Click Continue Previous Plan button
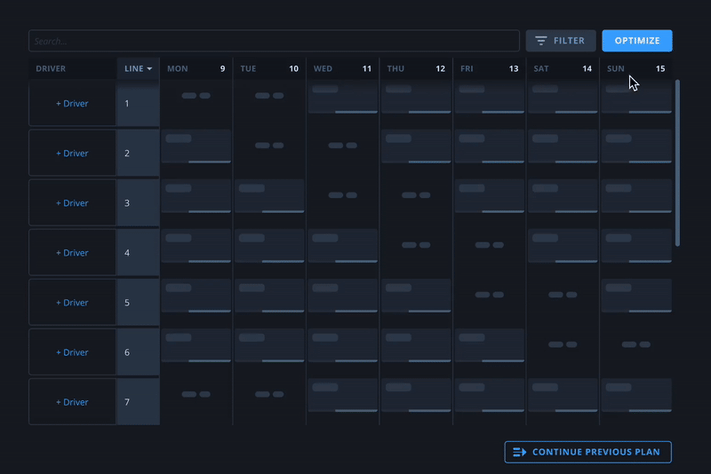Viewport: 711px width, 474px height. click(x=588, y=452)
